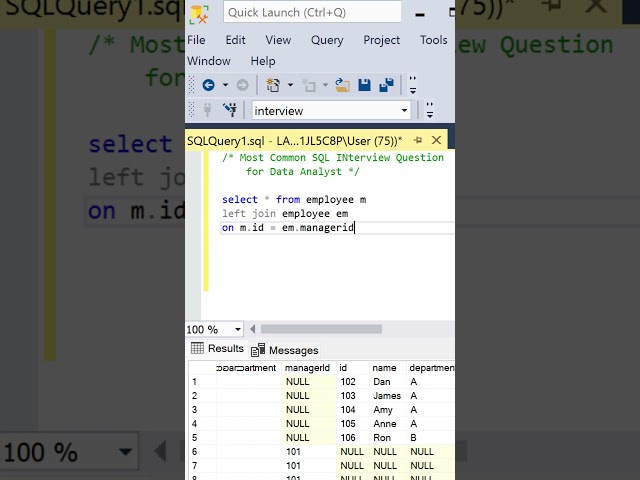Click the Navigate Forward arrow icon

tap(242, 85)
